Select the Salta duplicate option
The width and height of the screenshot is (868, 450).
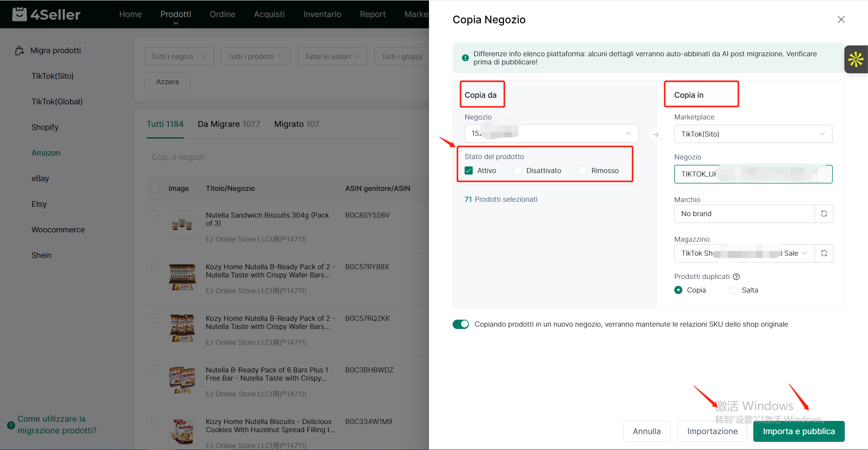(x=733, y=290)
